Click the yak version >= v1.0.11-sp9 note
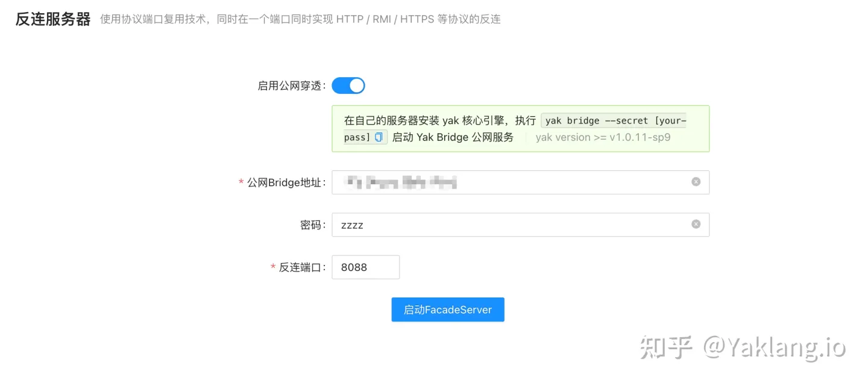The image size is (868, 386). [603, 137]
